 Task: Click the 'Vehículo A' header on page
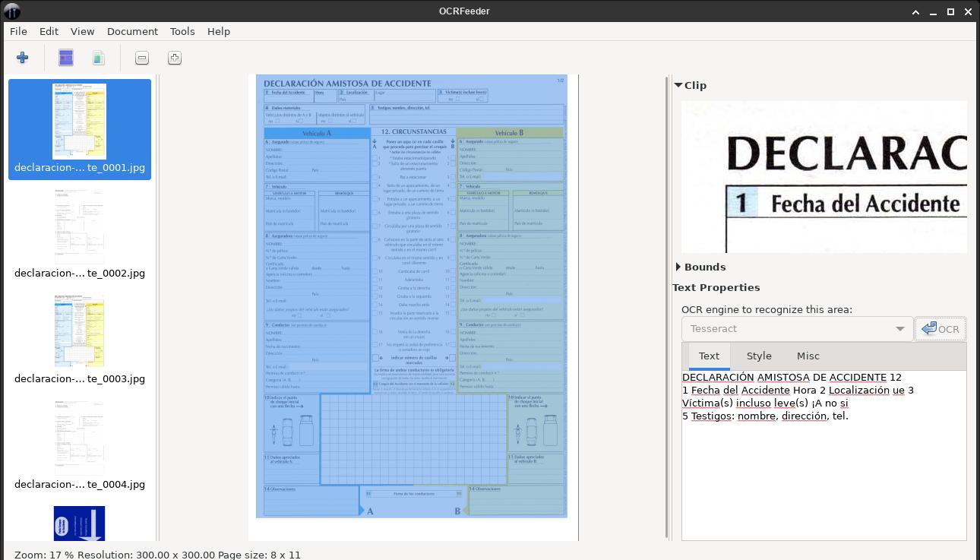pyautogui.click(x=318, y=133)
